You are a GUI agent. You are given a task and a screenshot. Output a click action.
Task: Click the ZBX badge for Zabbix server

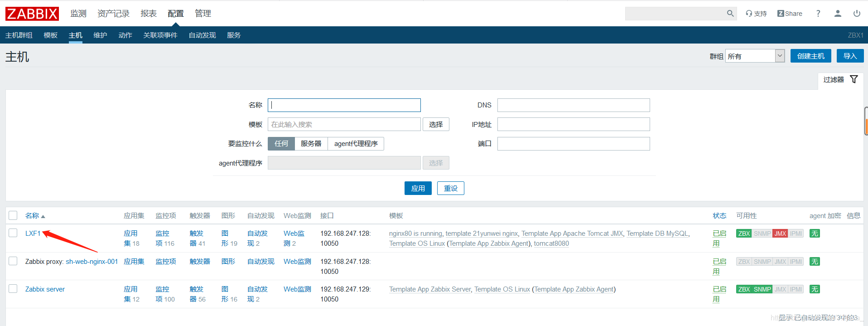(x=744, y=289)
